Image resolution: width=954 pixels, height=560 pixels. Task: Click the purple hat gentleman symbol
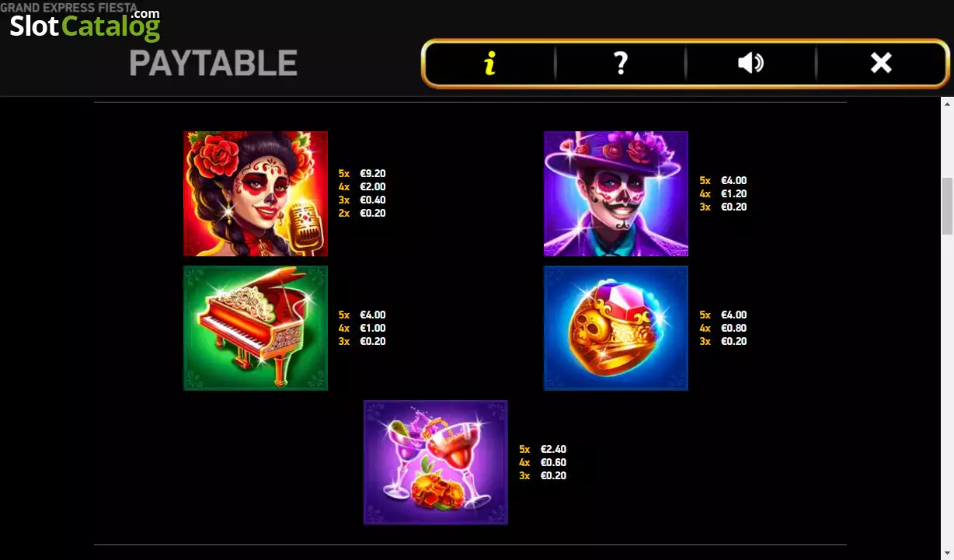point(616,193)
